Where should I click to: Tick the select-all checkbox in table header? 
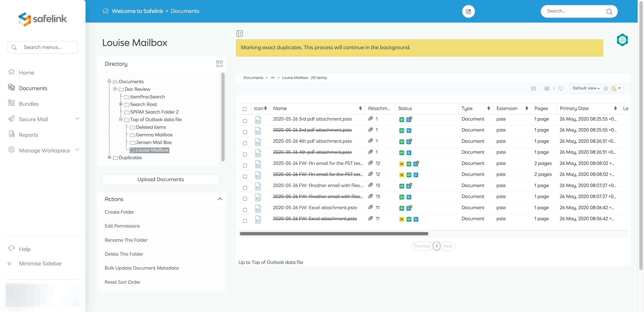245,109
